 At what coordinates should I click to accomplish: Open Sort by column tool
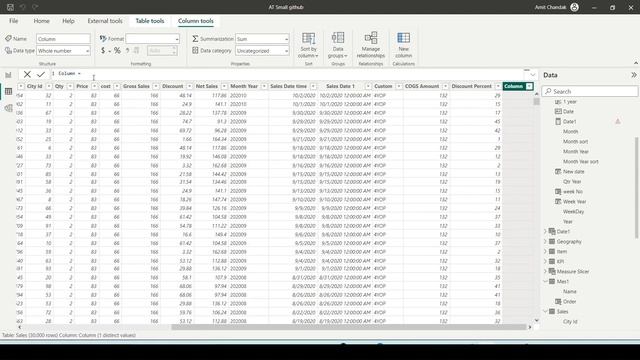[x=308, y=45]
